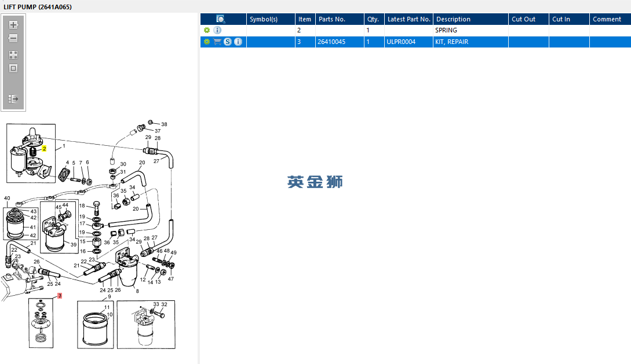Click the magnifier search icon in table header
Viewport: 631px width, 364px height.
[x=221, y=19]
